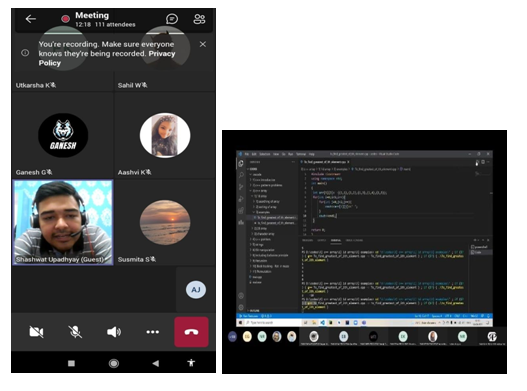The width and height of the screenshot is (527, 391).
Task: Open Explorer icon in VS Code activity bar
Action: tap(241, 164)
